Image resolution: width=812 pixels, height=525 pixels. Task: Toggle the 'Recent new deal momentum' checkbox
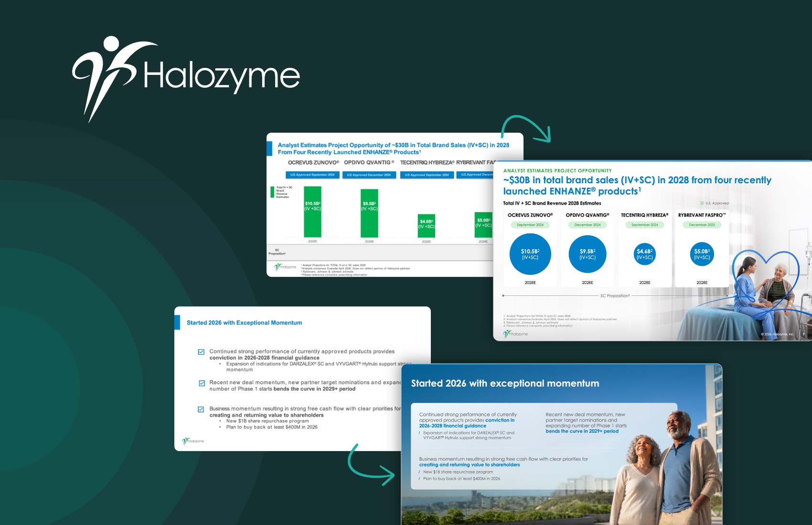pos(201,383)
